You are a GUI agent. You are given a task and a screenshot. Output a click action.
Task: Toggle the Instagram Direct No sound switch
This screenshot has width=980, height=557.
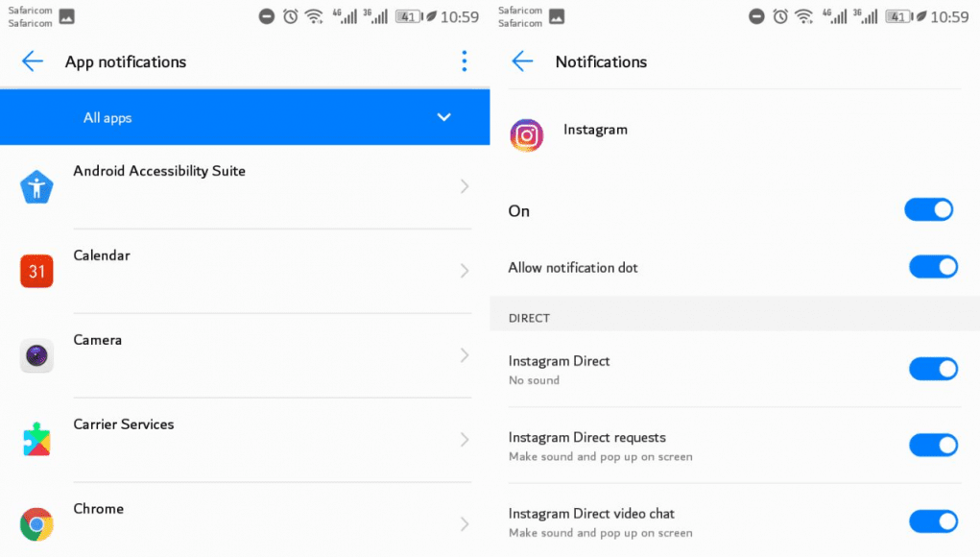[933, 369]
